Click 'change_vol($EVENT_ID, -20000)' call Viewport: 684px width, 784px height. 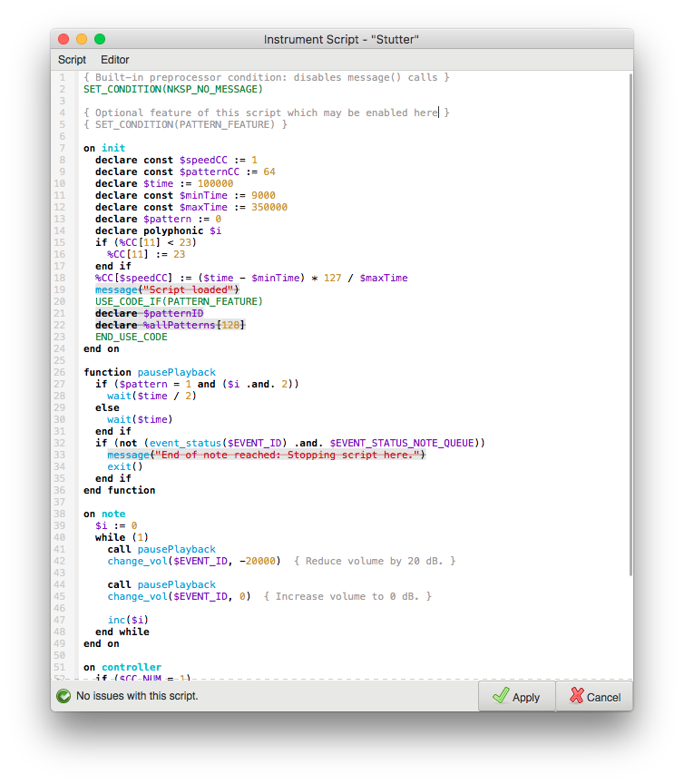(194, 561)
